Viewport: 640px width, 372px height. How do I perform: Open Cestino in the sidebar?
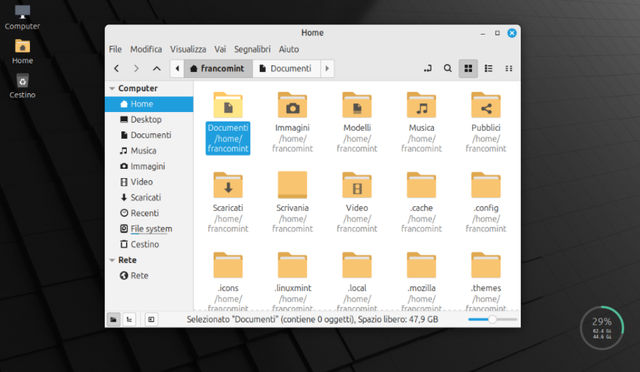[x=149, y=244]
